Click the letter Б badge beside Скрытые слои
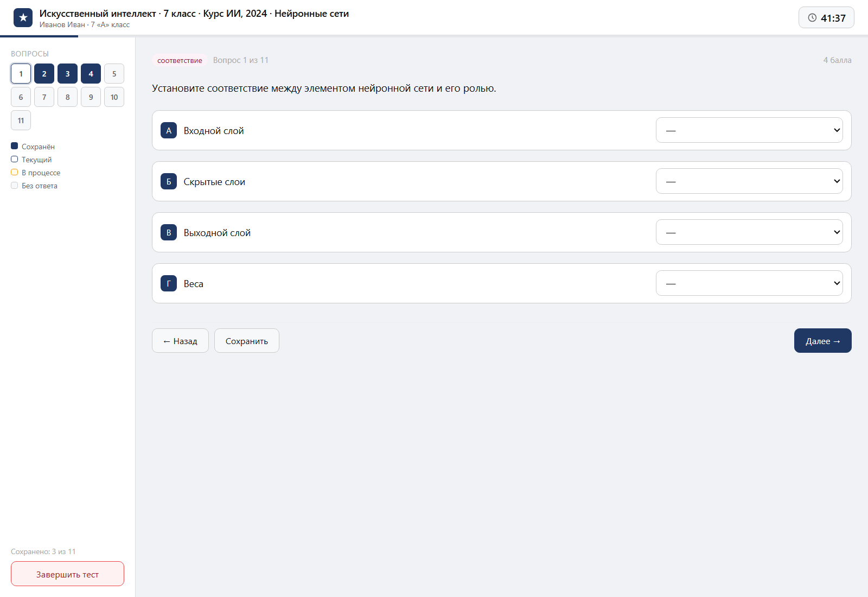 [169, 181]
